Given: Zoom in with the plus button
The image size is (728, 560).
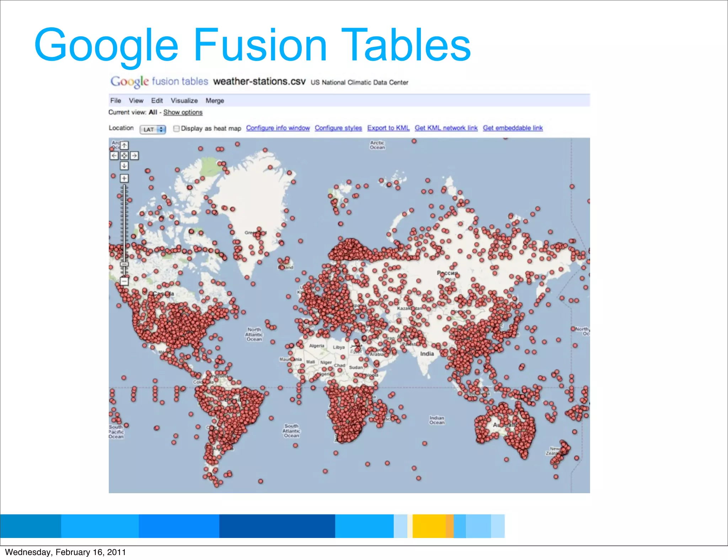Looking at the screenshot, I should 124,178.
